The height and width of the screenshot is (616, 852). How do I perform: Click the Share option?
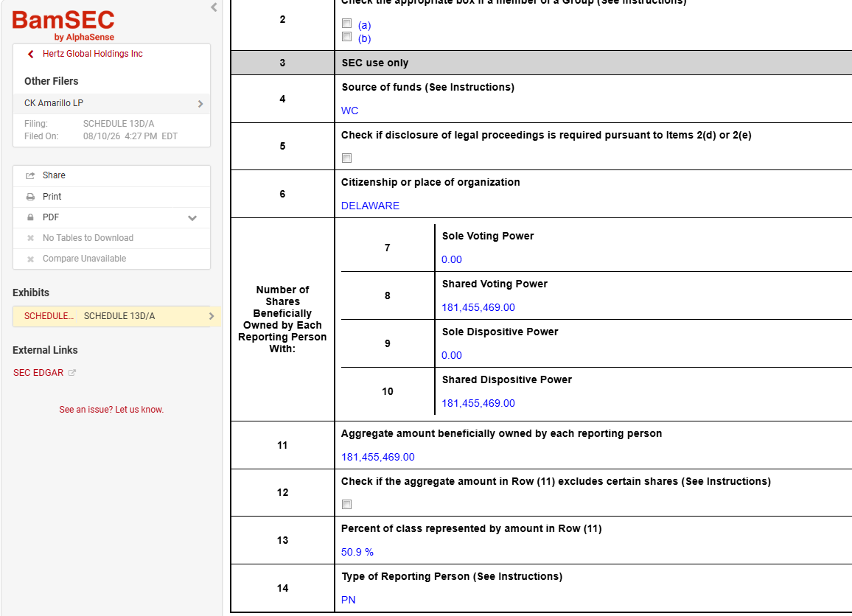click(111, 175)
